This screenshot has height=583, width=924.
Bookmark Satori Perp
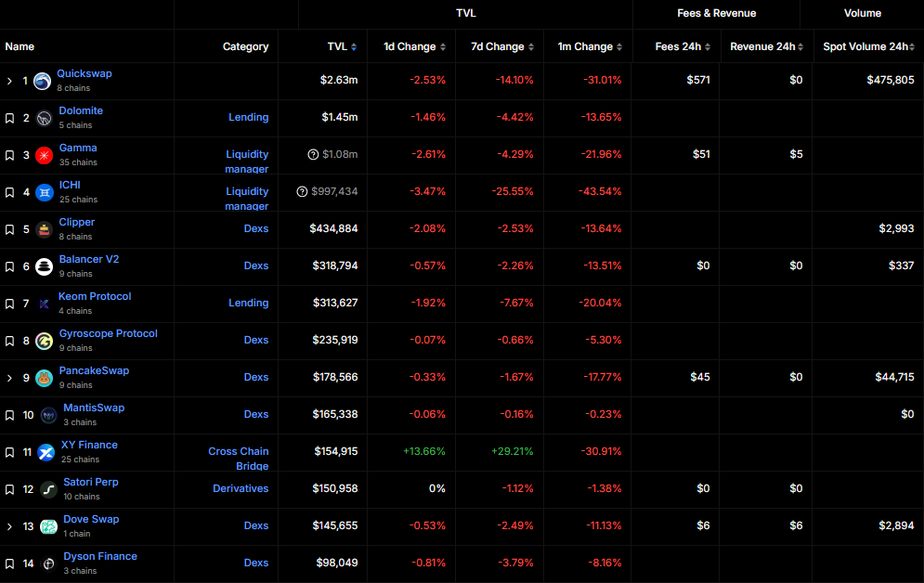tap(9, 489)
